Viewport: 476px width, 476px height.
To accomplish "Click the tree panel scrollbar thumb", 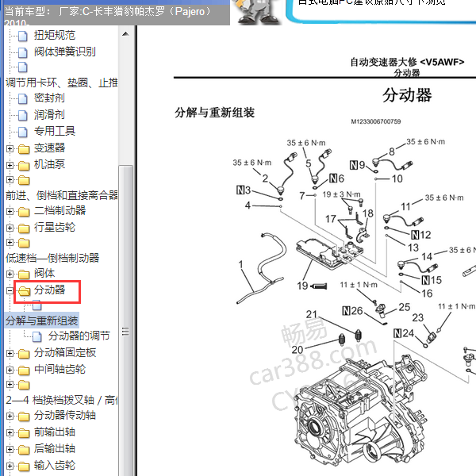I will [125, 321].
